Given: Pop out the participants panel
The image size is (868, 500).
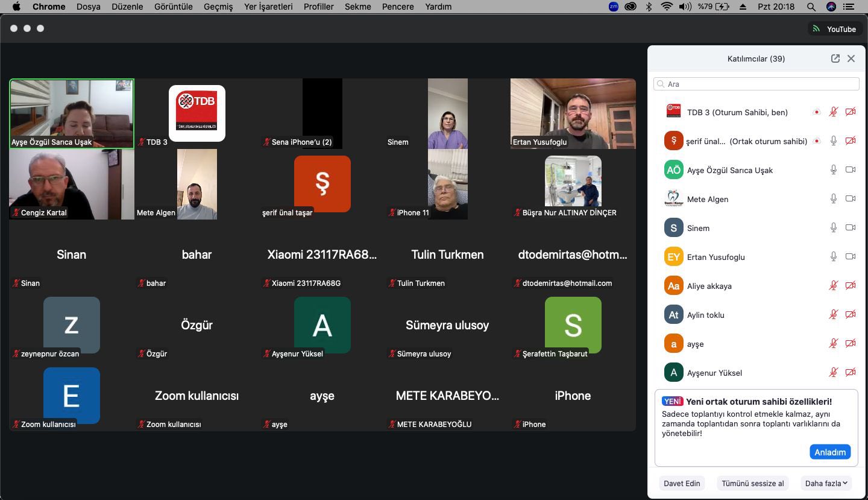Looking at the screenshot, I should [835, 59].
